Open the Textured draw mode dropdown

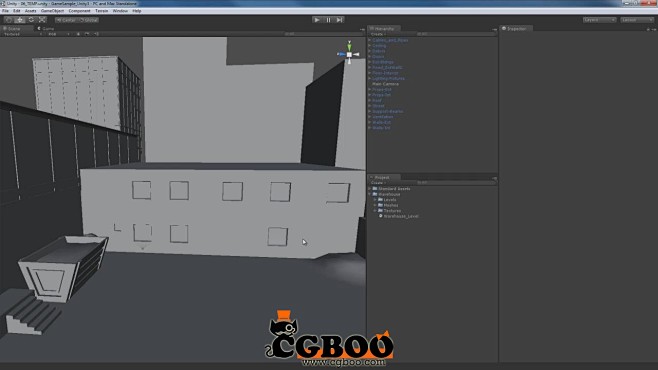23,34
